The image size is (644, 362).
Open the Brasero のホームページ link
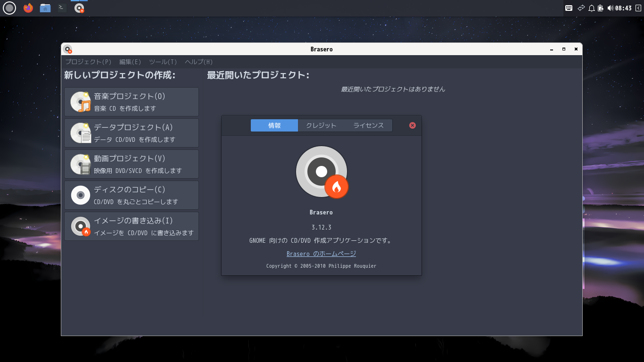click(x=321, y=254)
